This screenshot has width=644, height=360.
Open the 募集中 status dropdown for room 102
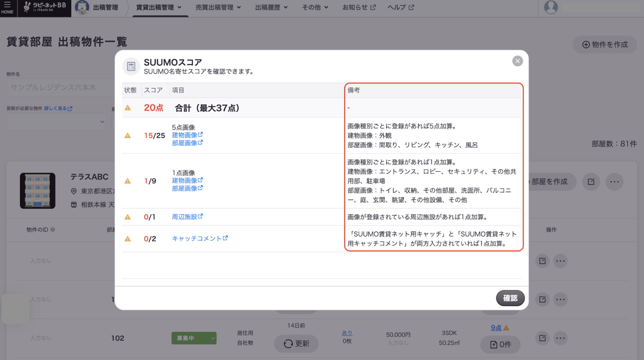click(x=194, y=338)
